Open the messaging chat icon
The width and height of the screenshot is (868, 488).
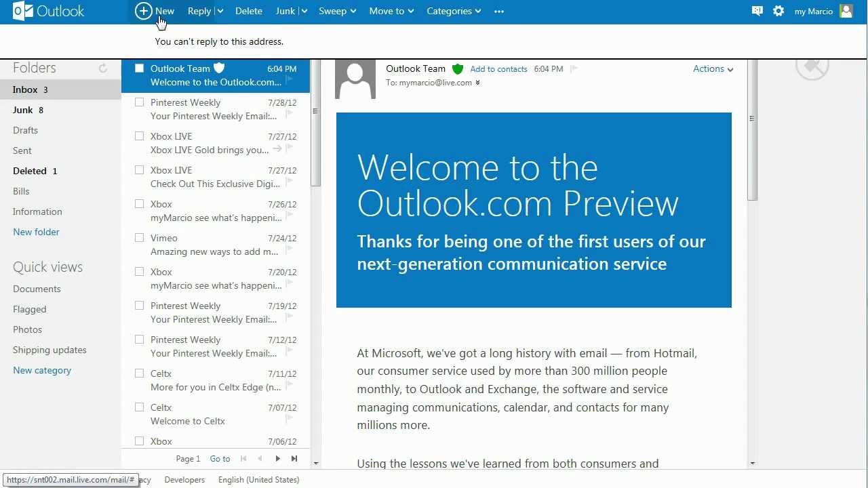coord(757,11)
